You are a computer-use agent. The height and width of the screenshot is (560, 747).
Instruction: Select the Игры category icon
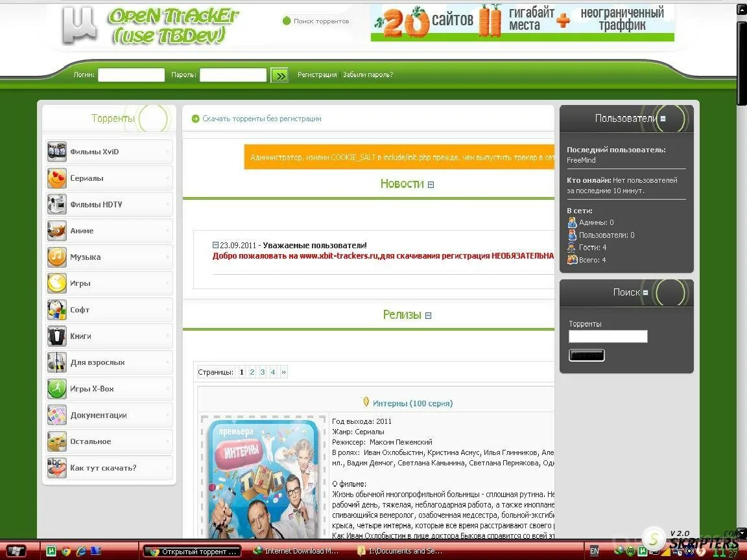point(56,283)
